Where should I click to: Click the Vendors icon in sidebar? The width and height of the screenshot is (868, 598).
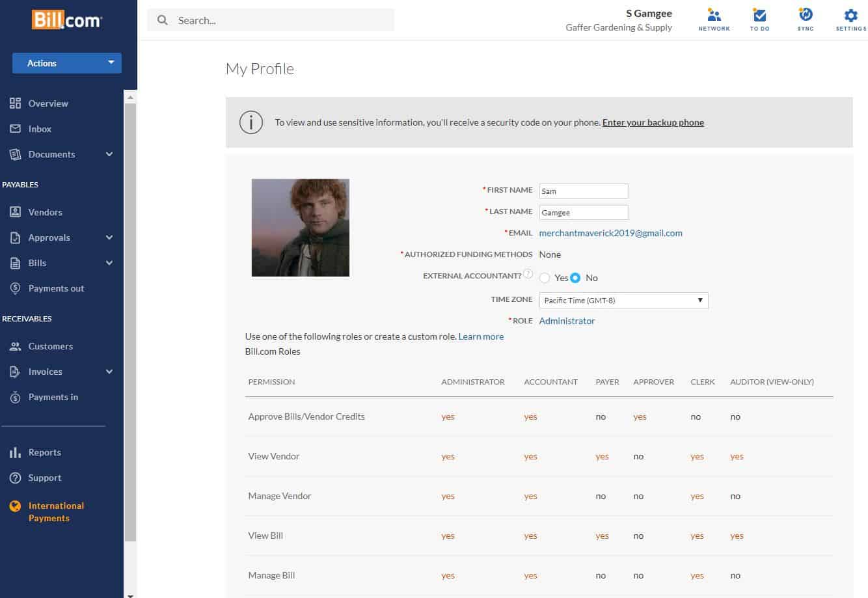[x=15, y=212]
